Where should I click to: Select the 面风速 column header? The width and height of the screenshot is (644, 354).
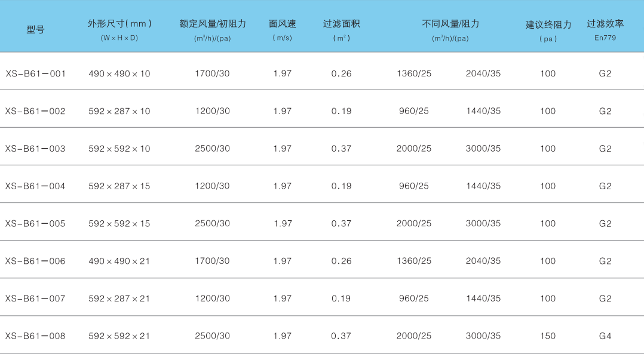(x=282, y=24)
